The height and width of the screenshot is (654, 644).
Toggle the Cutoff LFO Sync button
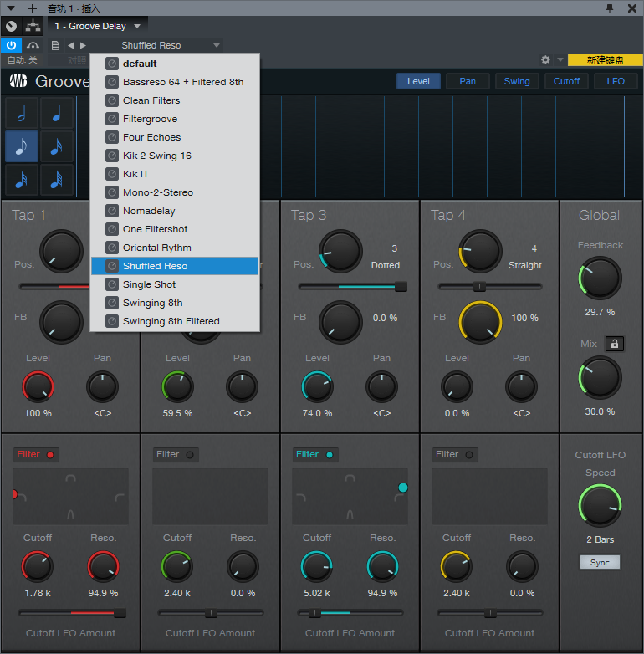click(x=600, y=562)
